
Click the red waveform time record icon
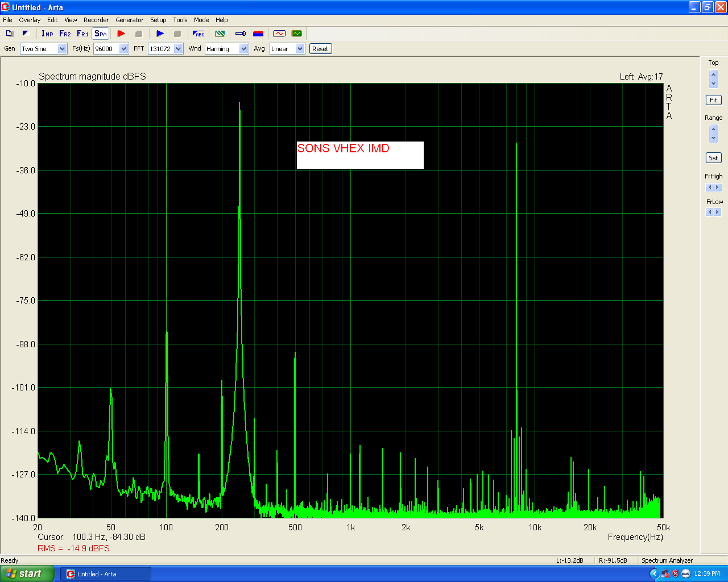click(279, 34)
